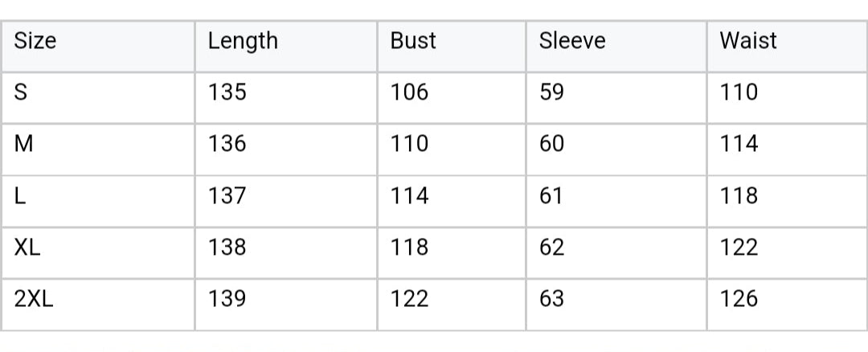Select the Bust header cell

pos(413,41)
